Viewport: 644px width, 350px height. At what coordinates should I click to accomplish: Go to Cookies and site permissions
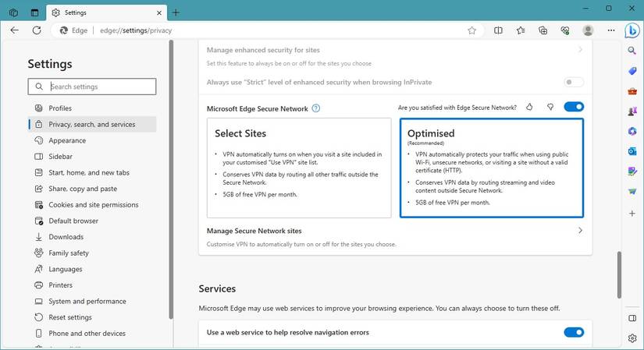93,204
